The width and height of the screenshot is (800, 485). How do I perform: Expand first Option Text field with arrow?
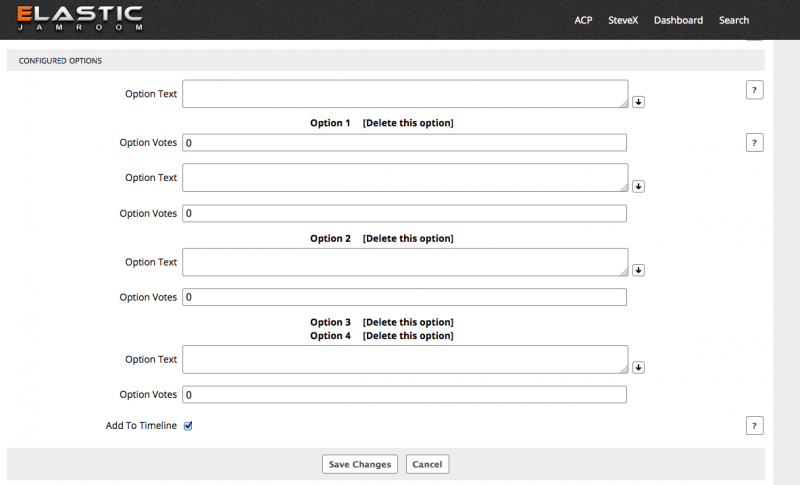[x=638, y=102]
